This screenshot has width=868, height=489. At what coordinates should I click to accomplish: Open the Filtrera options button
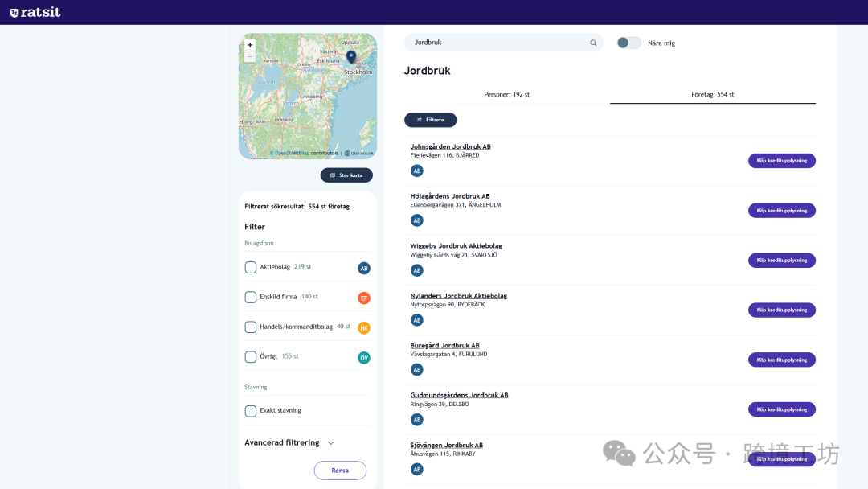click(x=430, y=120)
